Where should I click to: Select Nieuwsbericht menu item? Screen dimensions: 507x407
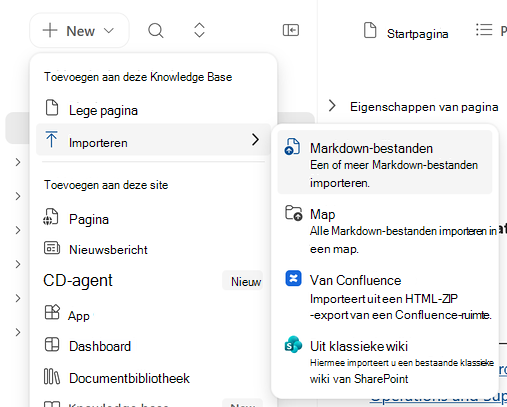(153, 249)
